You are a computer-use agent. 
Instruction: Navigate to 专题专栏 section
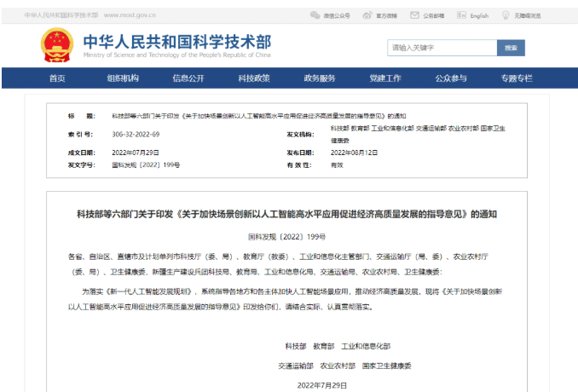(517, 78)
